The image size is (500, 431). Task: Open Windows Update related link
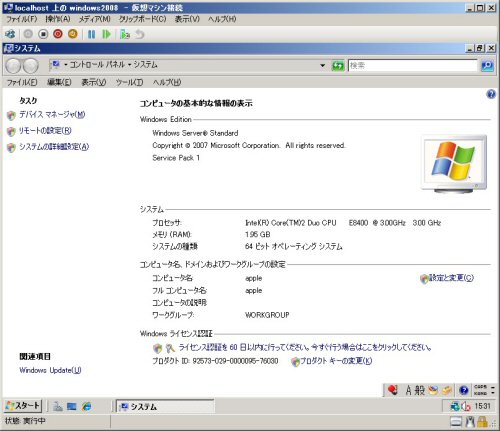click(50, 370)
